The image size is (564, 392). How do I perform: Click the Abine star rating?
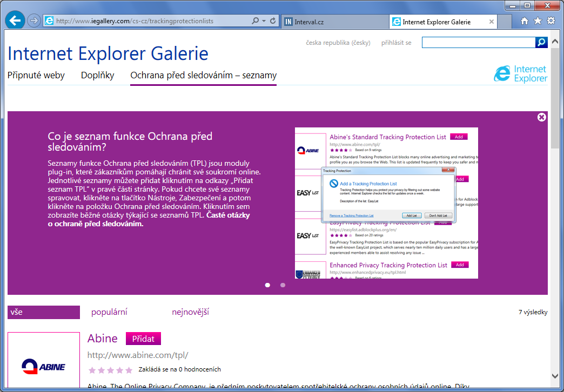tap(110, 370)
